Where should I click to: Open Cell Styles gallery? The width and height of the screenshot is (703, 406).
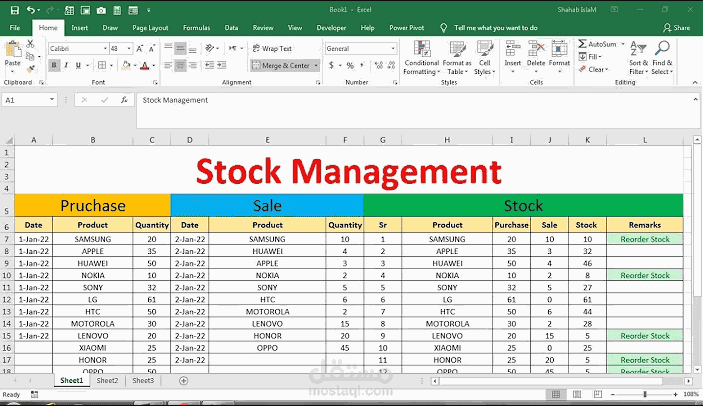coord(485,57)
